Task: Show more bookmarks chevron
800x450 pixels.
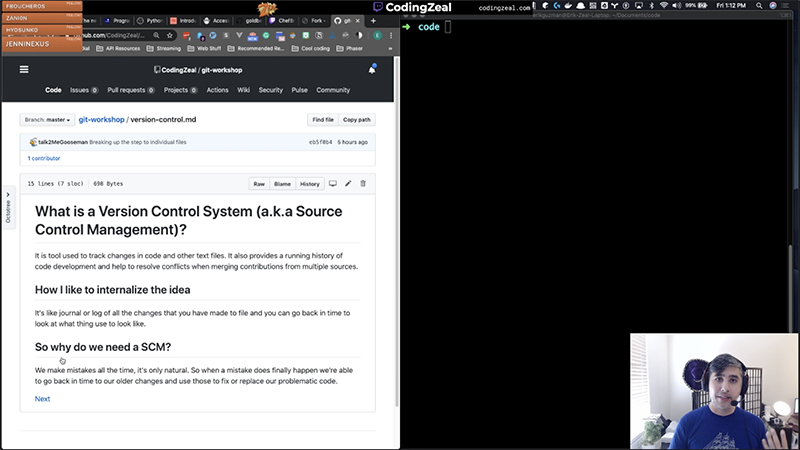Action: tap(390, 49)
